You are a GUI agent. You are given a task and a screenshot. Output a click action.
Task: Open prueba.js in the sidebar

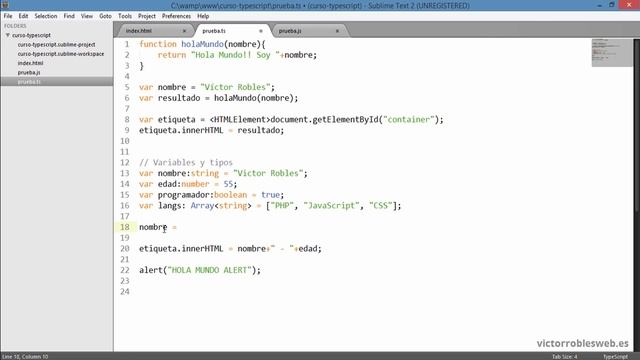pyautogui.click(x=29, y=73)
